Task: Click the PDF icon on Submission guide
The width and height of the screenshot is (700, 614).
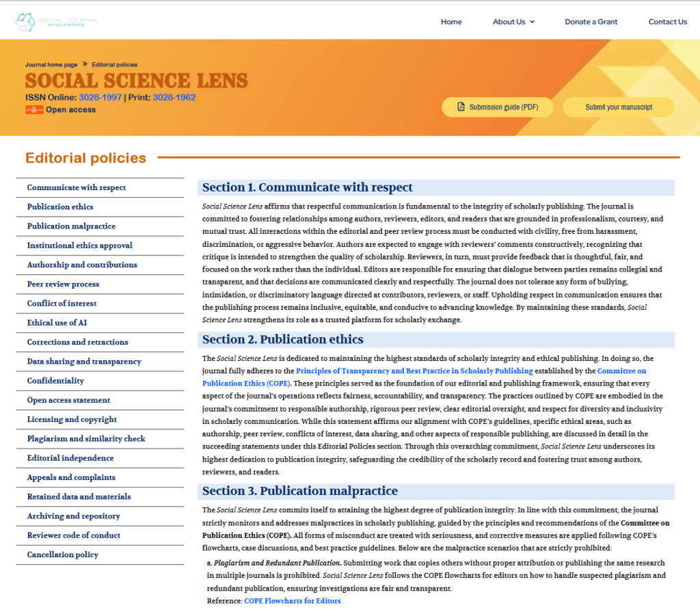Action: coord(461,107)
